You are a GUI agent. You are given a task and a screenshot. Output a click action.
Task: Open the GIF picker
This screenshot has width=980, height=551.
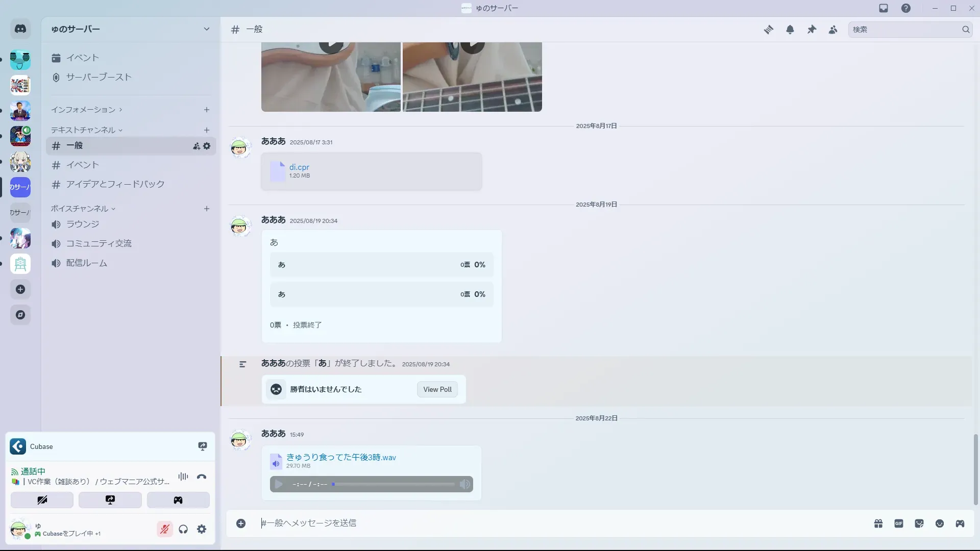[x=898, y=523]
